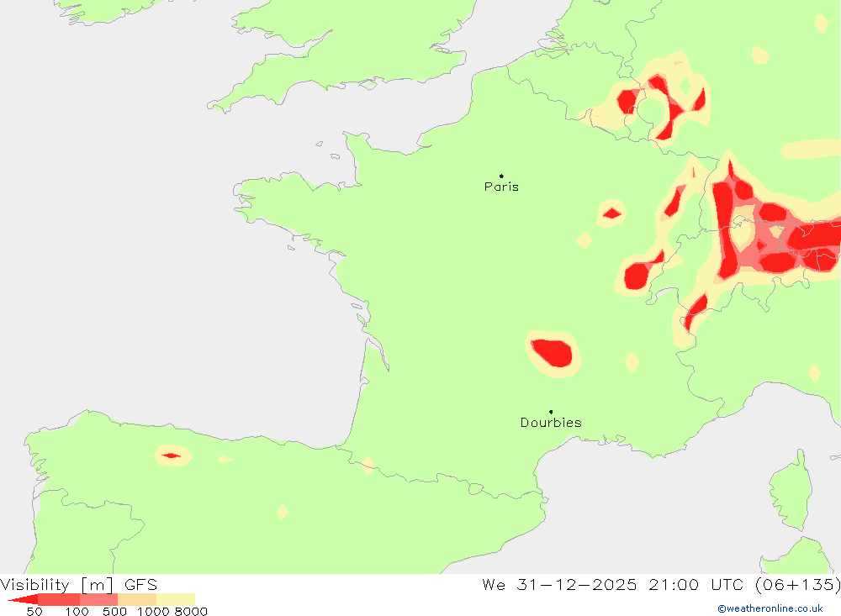The height and width of the screenshot is (616, 841).
Task: Click the red low-visibility patch in central France
Action: click(x=553, y=353)
